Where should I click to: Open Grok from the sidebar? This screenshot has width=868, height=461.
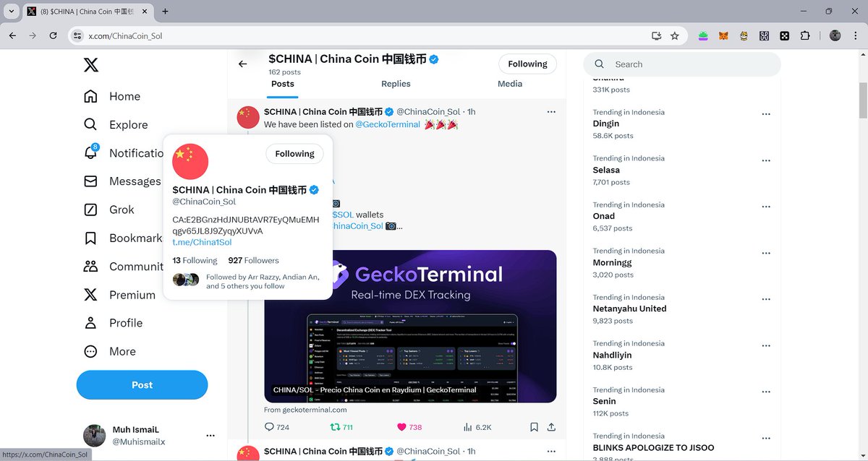109,210
